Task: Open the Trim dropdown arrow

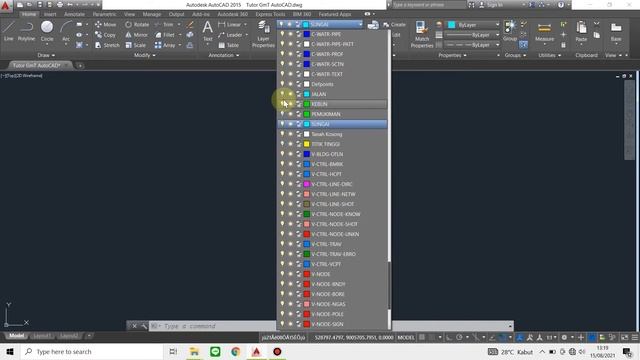Action: (x=179, y=24)
